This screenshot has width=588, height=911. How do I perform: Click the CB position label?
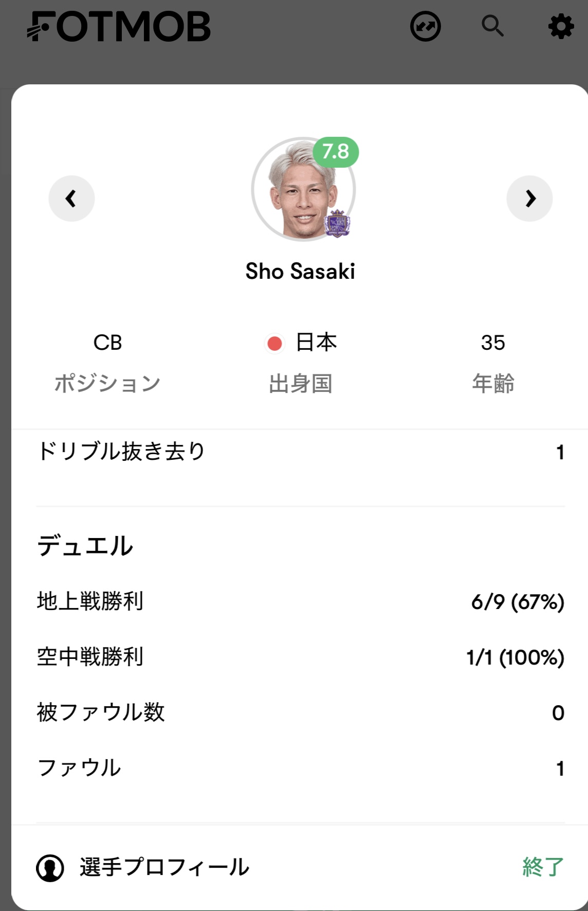click(x=107, y=343)
